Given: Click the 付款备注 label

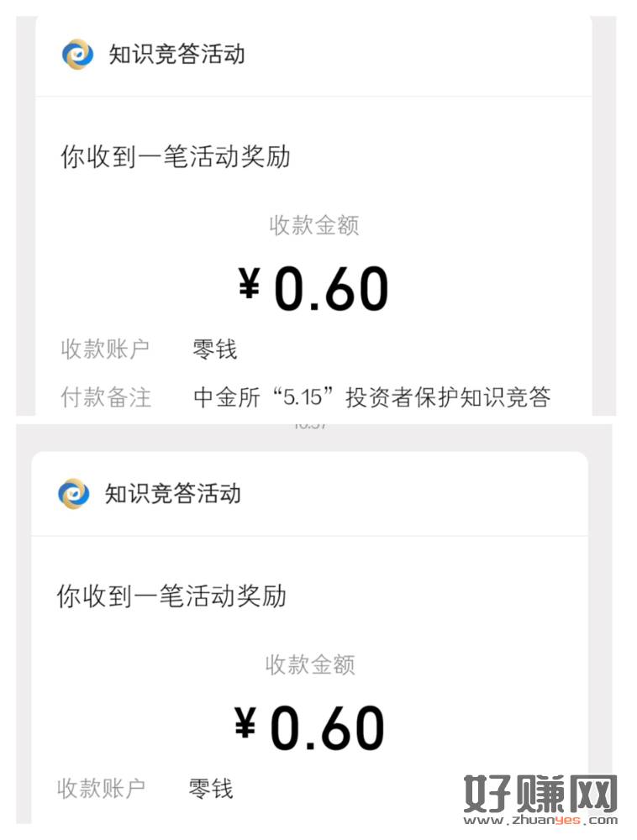Looking at the screenshot, I should point(105,397).
